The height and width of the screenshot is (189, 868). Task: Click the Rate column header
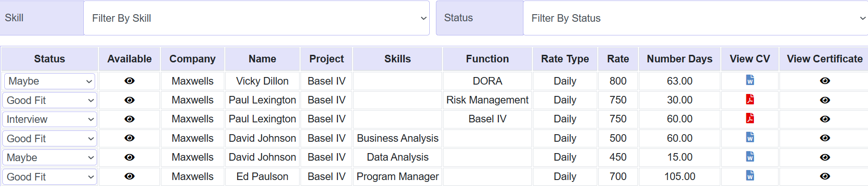point(618,59)
